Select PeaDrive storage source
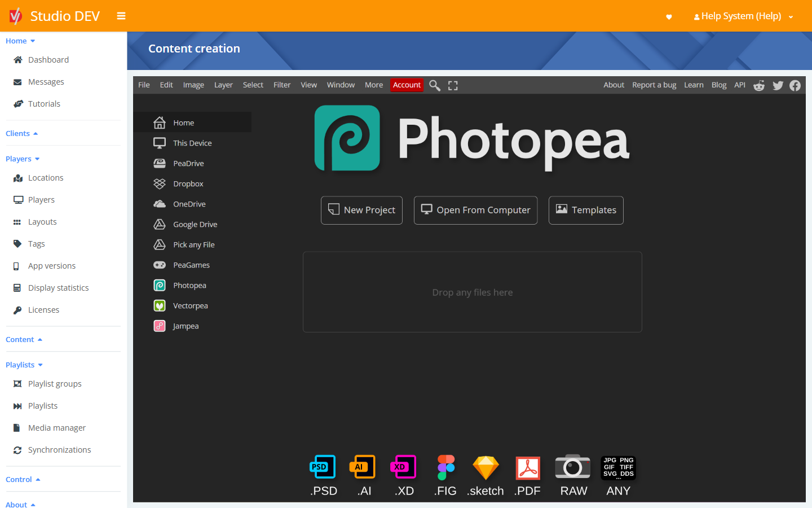The image size is (812, 508). pyautogui.click(x=192, y=163)
